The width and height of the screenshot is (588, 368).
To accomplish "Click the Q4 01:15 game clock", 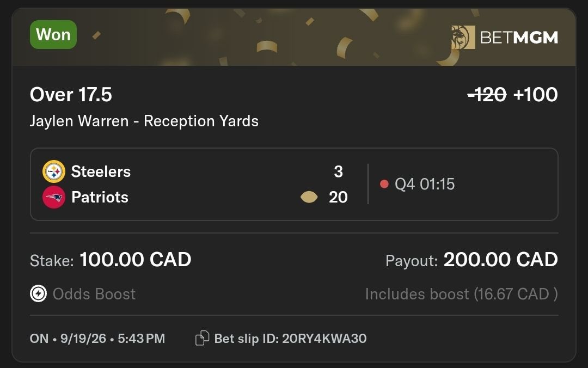I will [425, 184].
